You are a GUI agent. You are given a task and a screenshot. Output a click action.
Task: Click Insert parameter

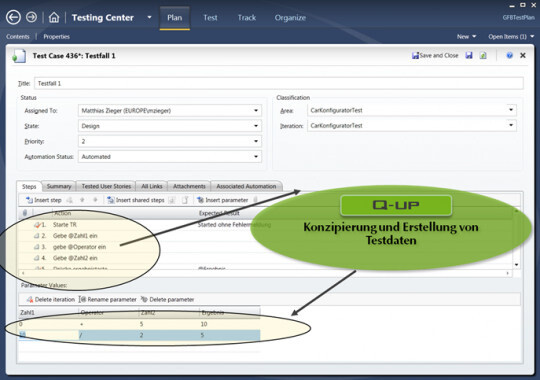click(222, 200)
